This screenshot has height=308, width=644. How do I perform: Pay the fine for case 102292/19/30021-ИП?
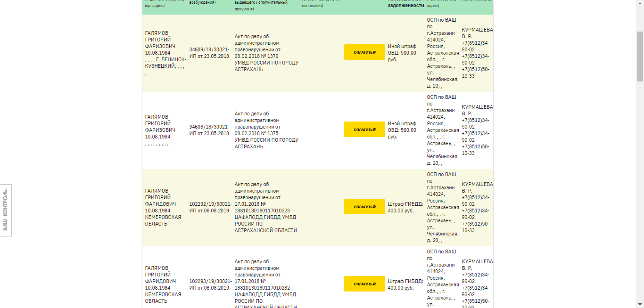(x=364, y=207)
